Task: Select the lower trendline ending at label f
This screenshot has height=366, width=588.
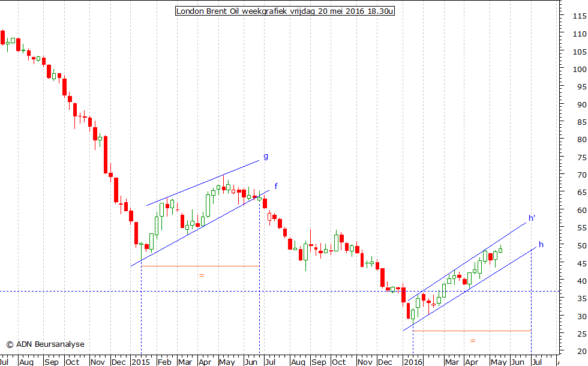Action: click(x=200, y=229)
